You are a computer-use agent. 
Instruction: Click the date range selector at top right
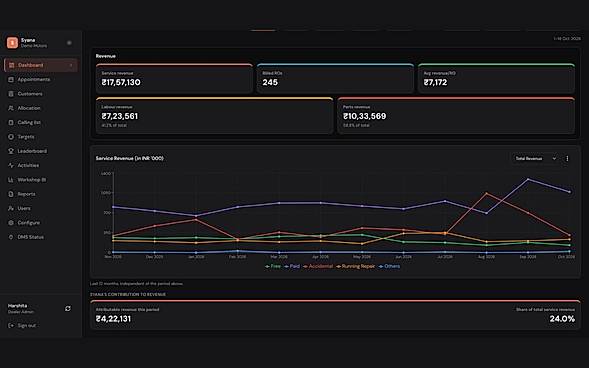[567, 39]
